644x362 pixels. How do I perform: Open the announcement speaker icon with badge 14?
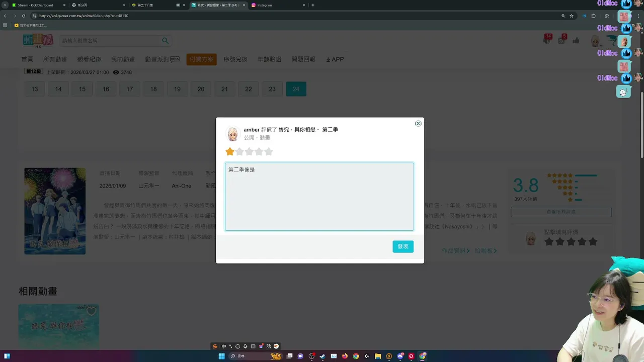(x=547, y=40)
